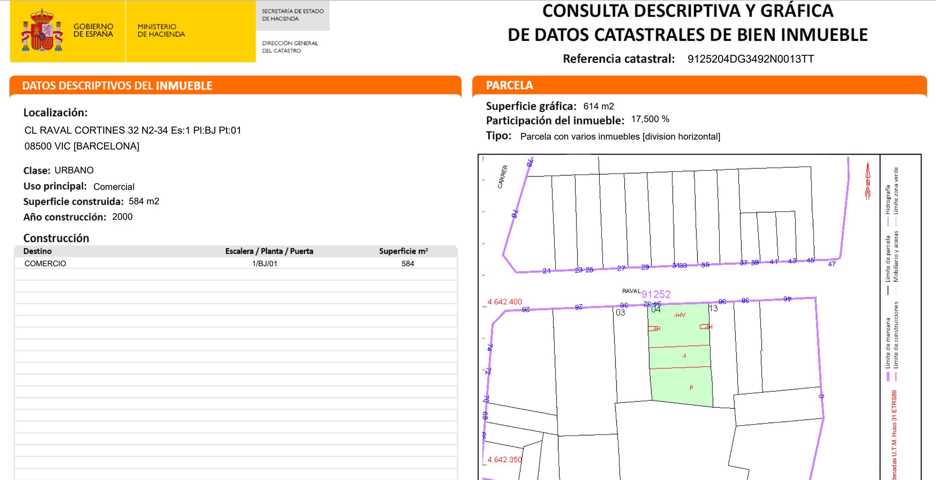The width and height of the screenshot is (936, 480).
Task: Click the green highlighted parcel on the map
Action: point(682,368)
